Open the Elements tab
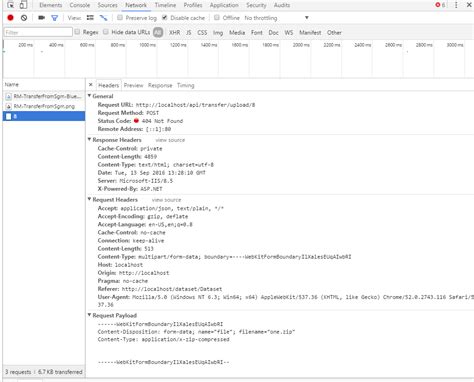The height and width of the screenshot is (382, 474). [x=51, y=5]
